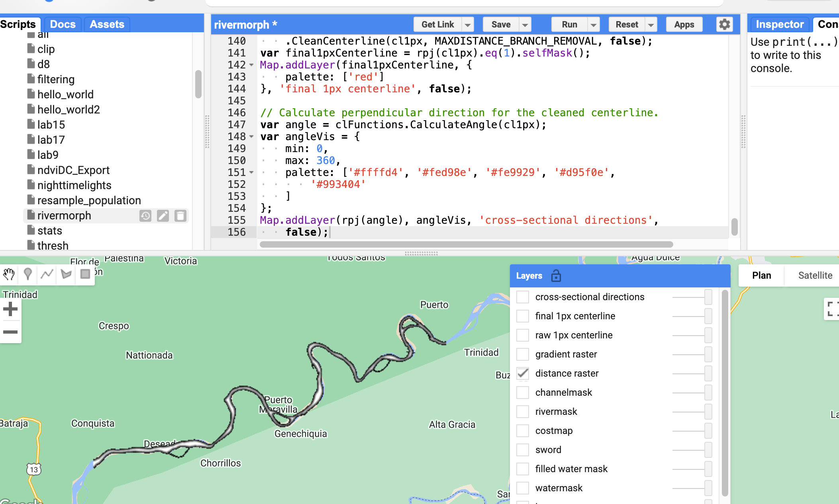Select the draw rectangle tool
The width and height of the screenshot is (839, 504).
(85, 274)
